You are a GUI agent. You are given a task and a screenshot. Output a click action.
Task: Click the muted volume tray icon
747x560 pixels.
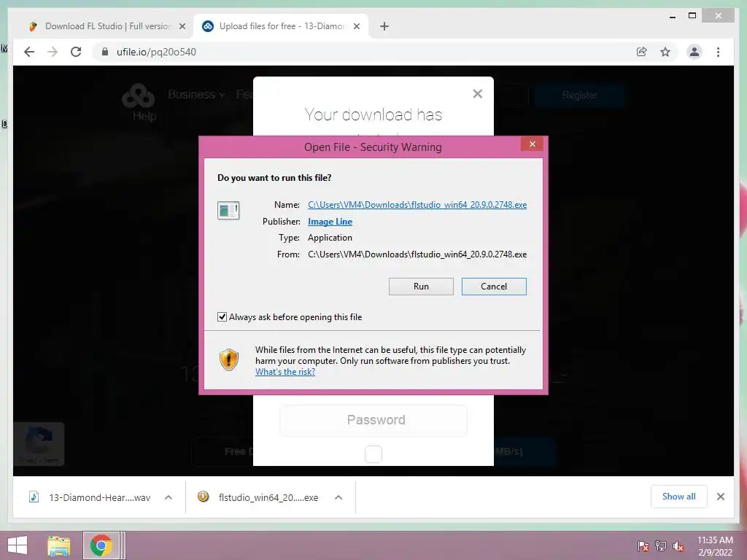[678, 546]
